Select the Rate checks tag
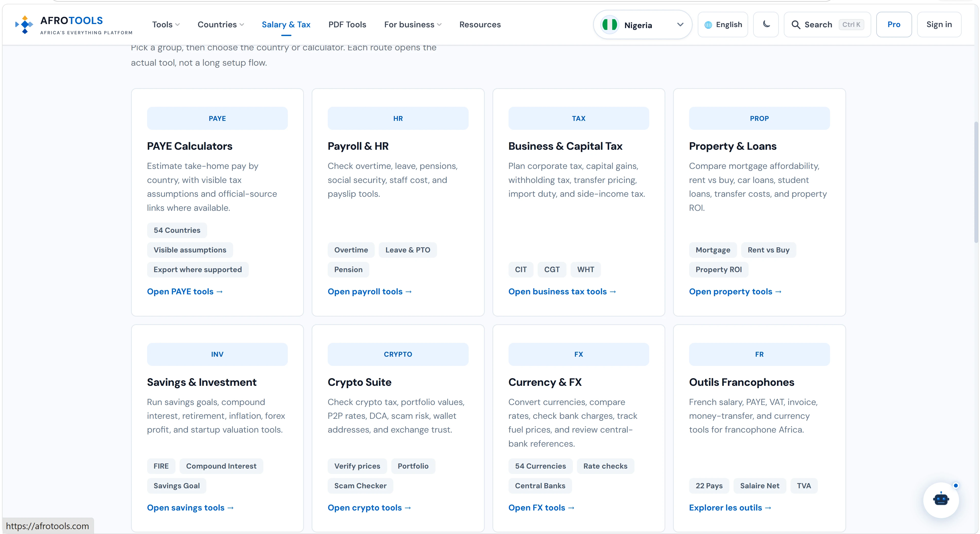Viewport: 980px width, 534px height. point(605,466)
